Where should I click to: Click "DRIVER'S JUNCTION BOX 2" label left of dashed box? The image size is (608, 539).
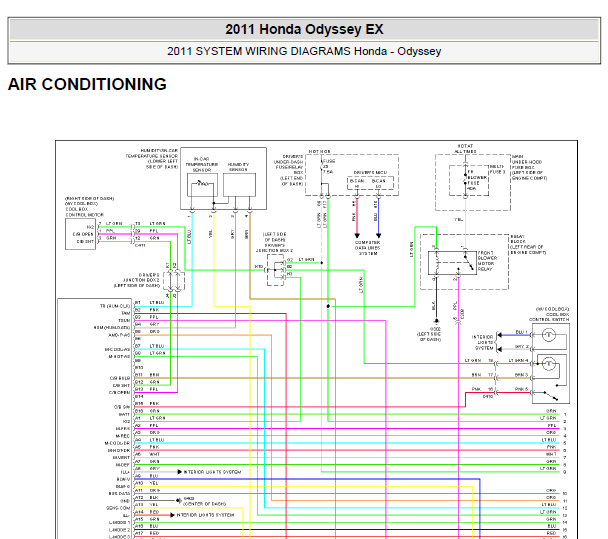tap(141, 280)
